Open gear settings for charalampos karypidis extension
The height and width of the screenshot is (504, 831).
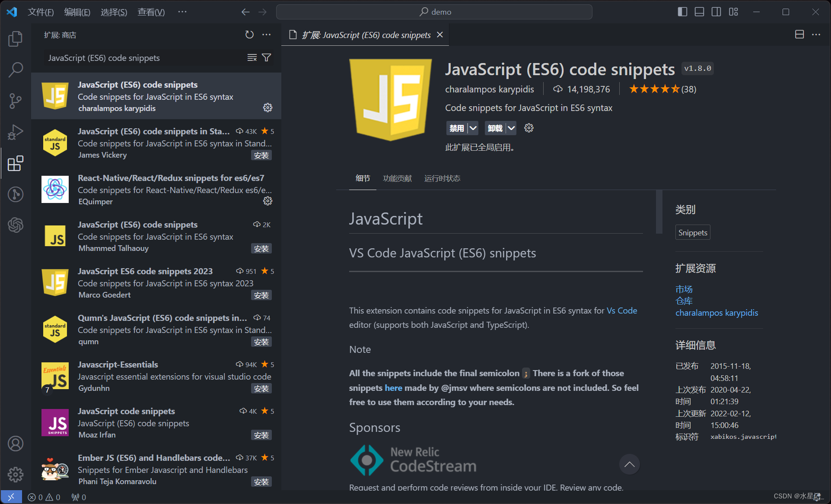tap(268, 108)
